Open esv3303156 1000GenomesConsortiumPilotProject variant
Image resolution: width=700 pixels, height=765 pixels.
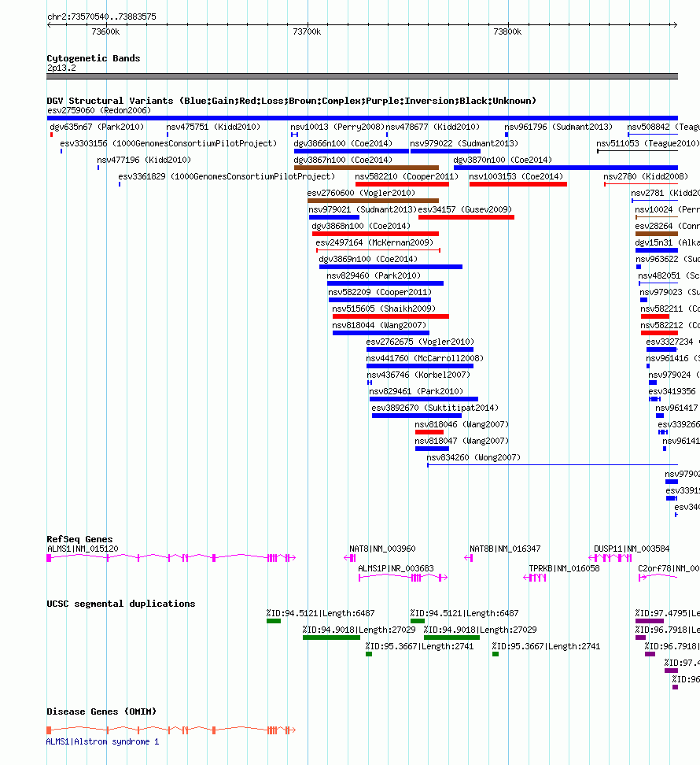pyautogui.click(x=168, y=143)
